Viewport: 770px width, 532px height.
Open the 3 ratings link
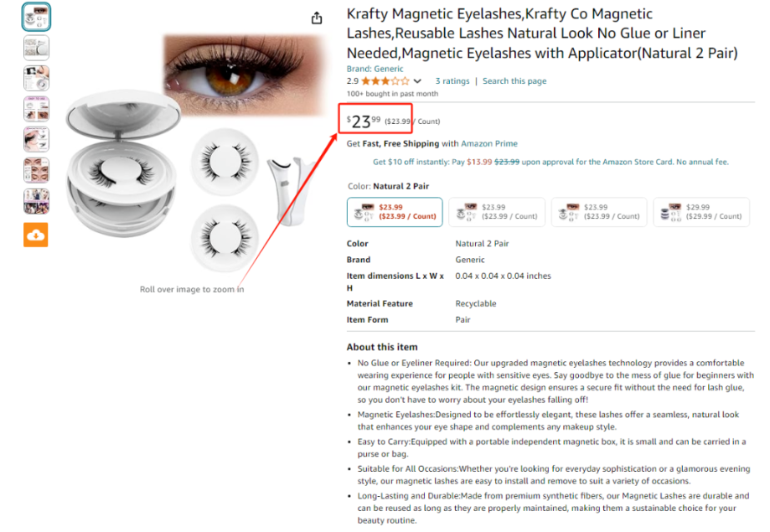(x=452, y=81)
